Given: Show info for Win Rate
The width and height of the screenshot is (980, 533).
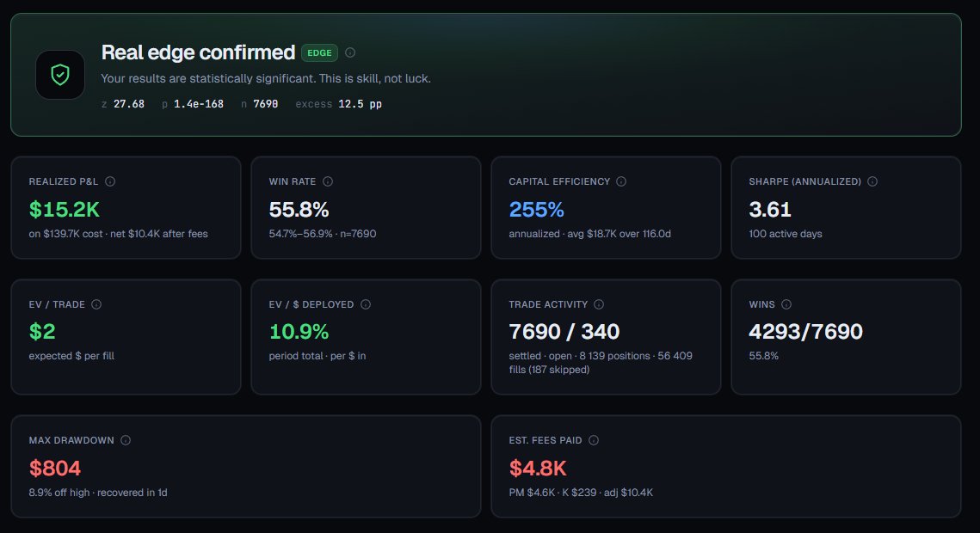Looking at the screenshot, I should point(328,181).
